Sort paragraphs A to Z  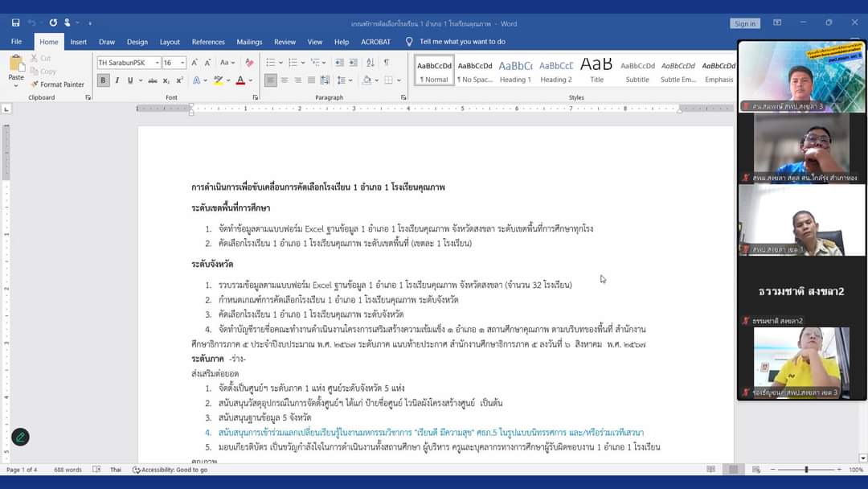(371, 63)
